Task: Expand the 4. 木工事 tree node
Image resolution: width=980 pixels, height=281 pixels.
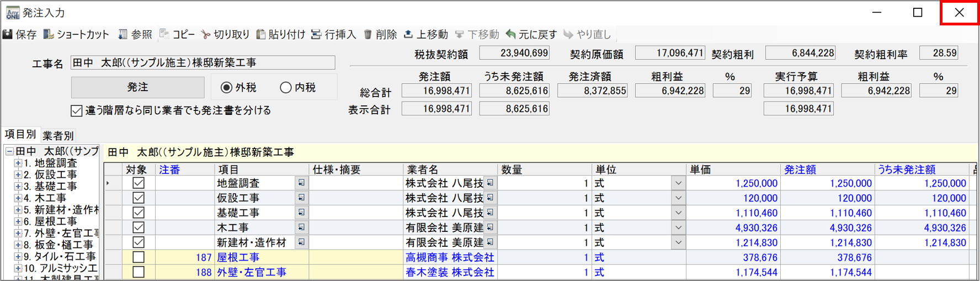Action: pyautogui.click(x=18, y=198)
